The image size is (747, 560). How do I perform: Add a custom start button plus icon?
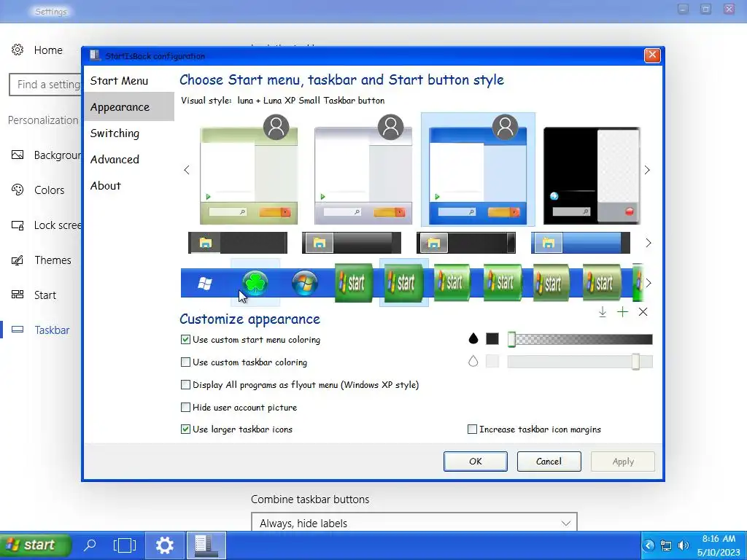[623, 312]
